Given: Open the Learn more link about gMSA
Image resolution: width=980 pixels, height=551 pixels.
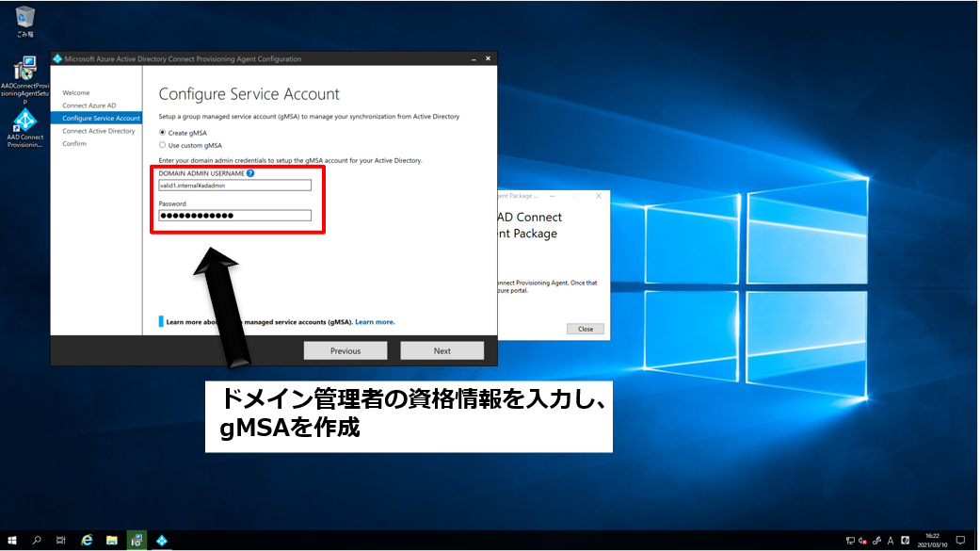Looking at the screenshot, I should pos(375,322).
